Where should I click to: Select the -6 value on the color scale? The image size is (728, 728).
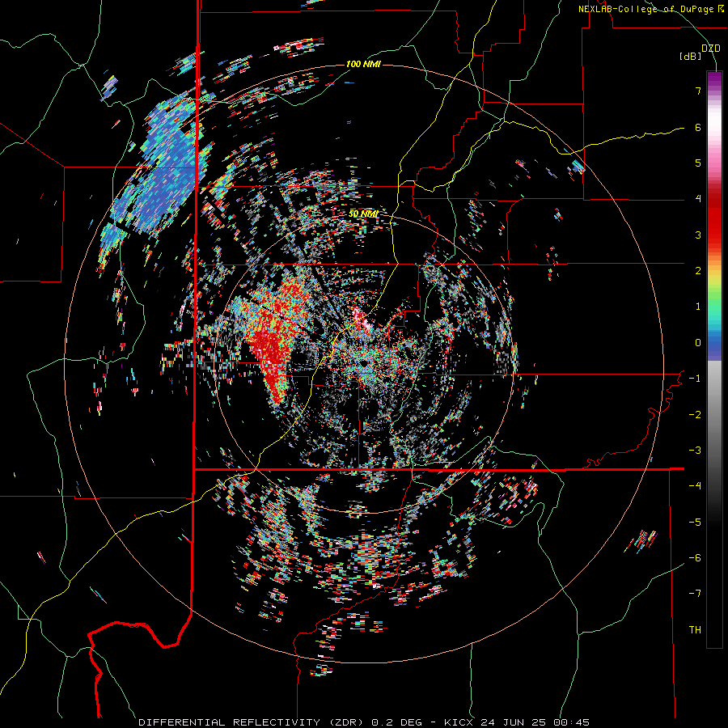[x=695, y=558]
